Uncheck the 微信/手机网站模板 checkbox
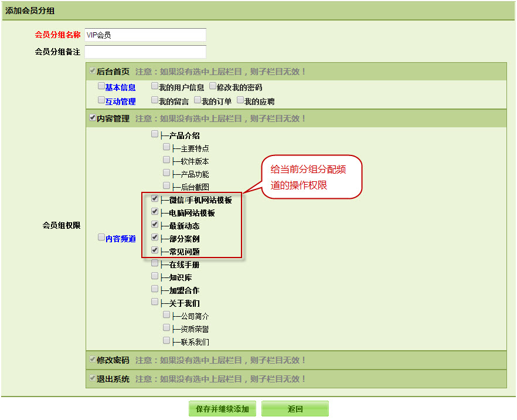Viewport: 517px width, 420px height. (x=155, y=199)
